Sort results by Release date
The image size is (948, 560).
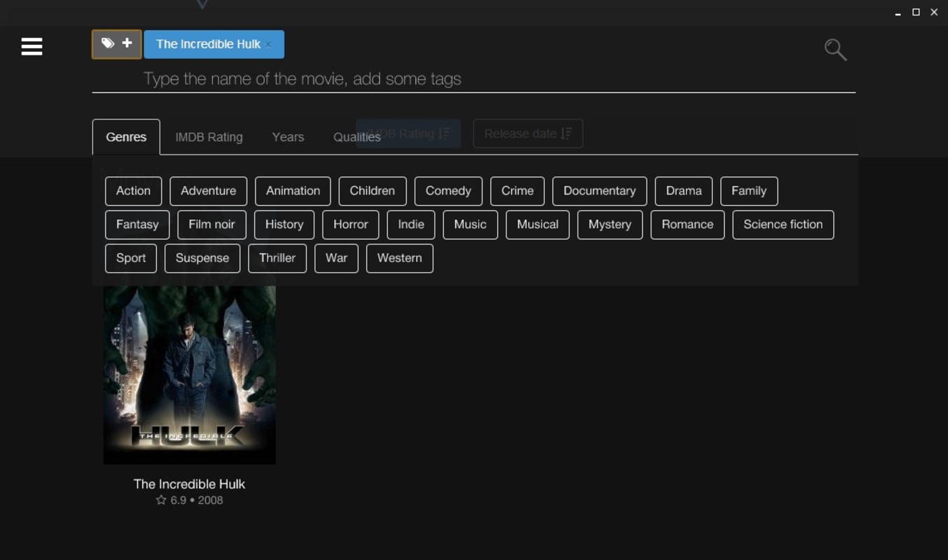[x=528, y=133]
